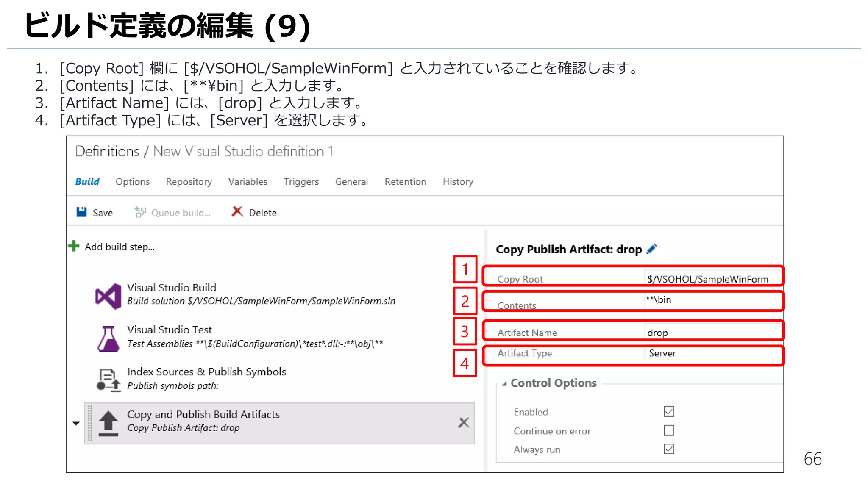Toggle the Always run checkbox
The width and height of the screenshot is (868, 488).
point(669,449)
